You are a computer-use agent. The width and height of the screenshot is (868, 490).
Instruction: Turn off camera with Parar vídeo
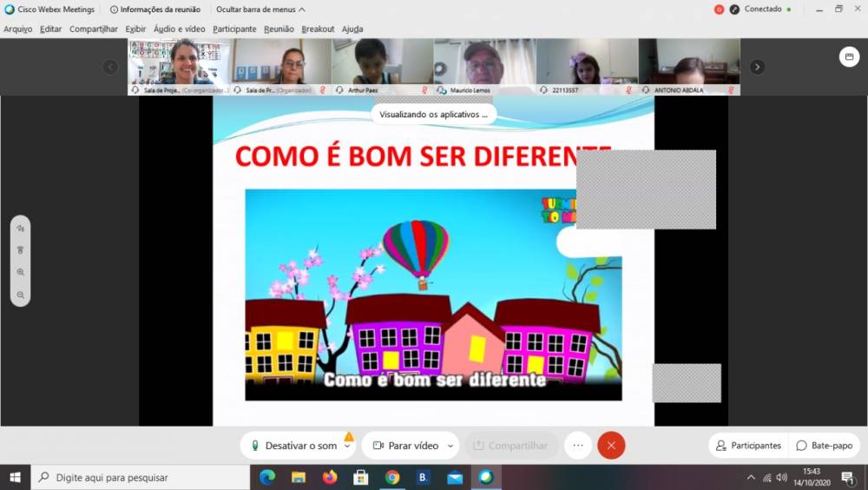[x=404, y=446]
